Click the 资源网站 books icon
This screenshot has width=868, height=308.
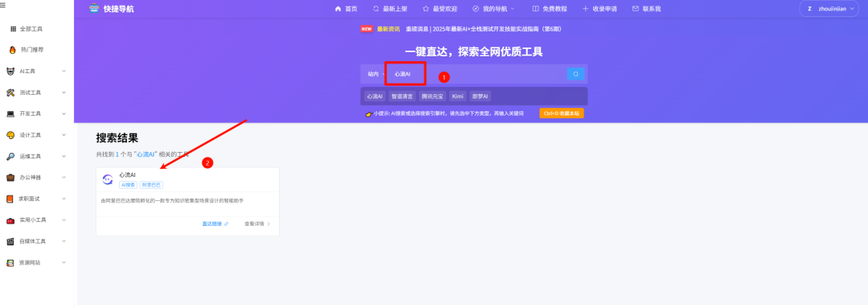(x=10, y=263)
